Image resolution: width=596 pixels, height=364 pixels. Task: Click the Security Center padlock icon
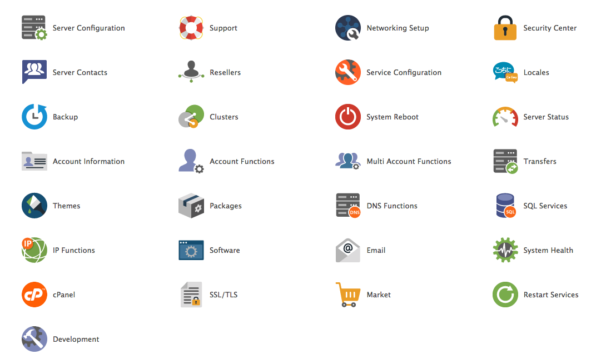coord(505,28)
